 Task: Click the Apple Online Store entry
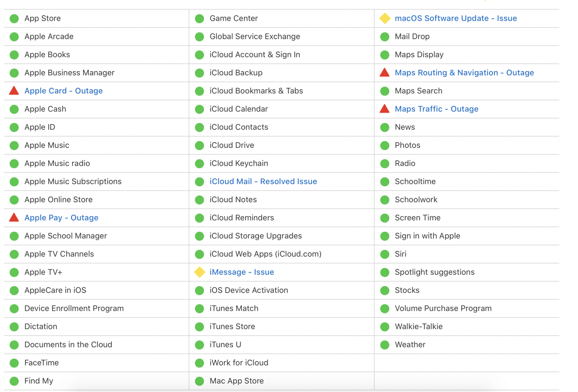click(59, 200)
